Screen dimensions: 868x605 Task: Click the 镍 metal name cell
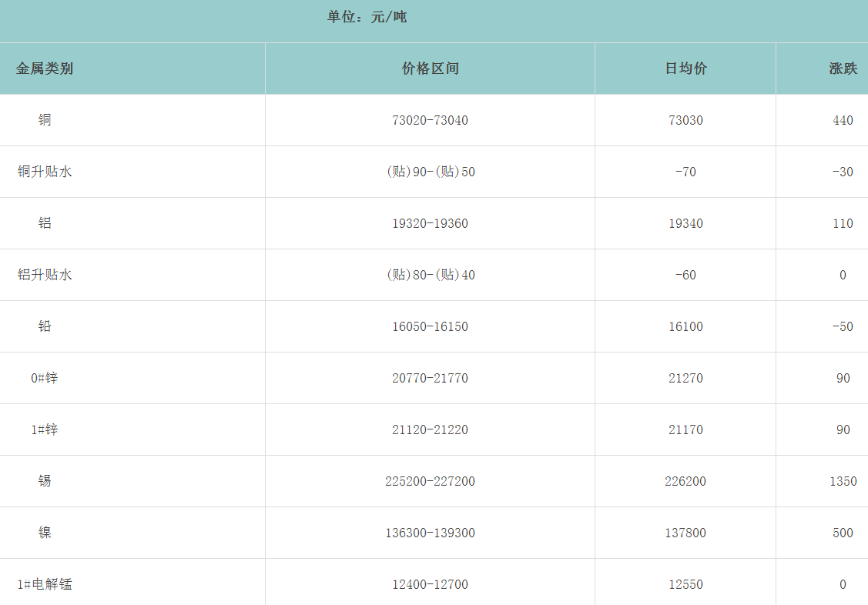(45, 533)
